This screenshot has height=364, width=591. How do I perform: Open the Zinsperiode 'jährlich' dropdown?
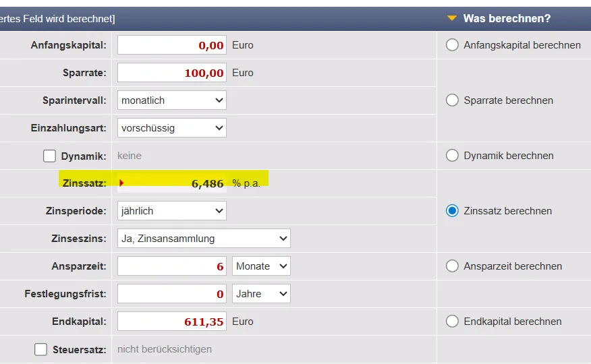(172, 211)
